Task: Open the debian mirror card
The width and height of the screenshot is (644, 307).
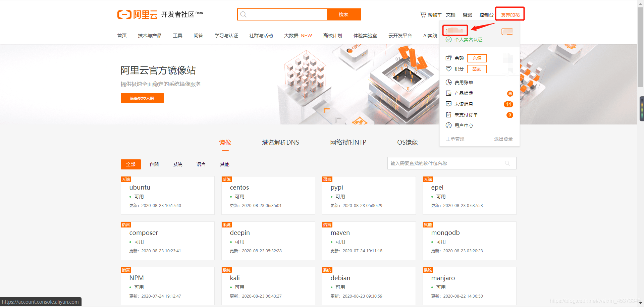Action: (369, 286)
